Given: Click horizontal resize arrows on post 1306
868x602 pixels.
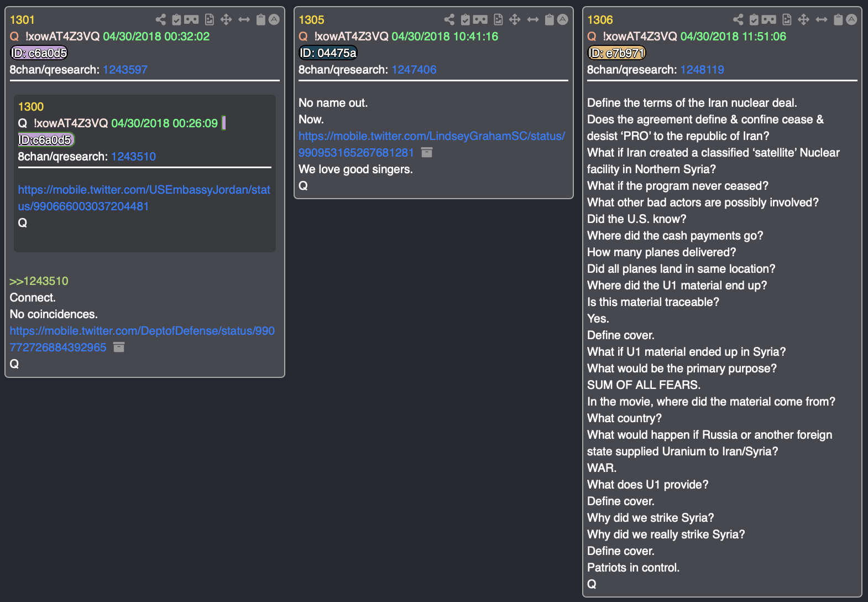Looking at the screenshot, I should (x=822, y=20).
